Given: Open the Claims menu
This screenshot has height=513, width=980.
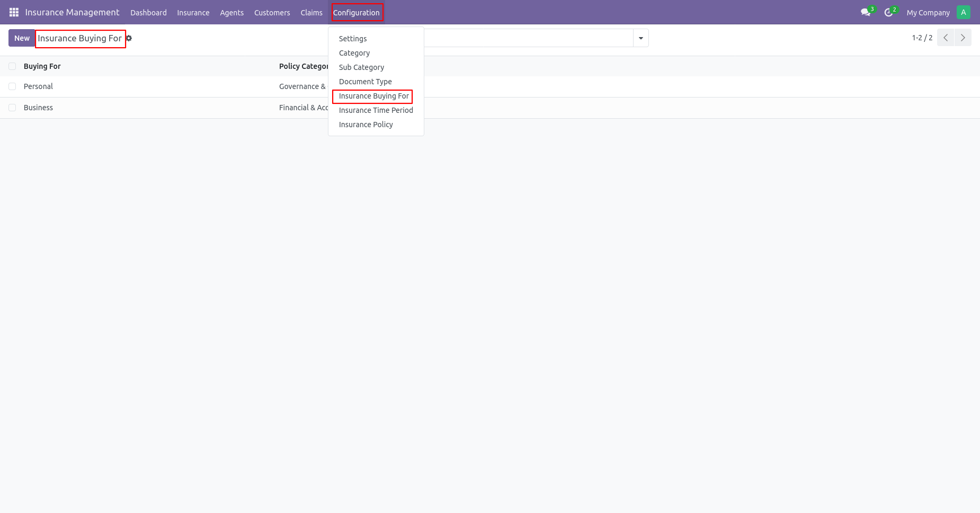Looking at the screenshot, I should click(311, 13).
